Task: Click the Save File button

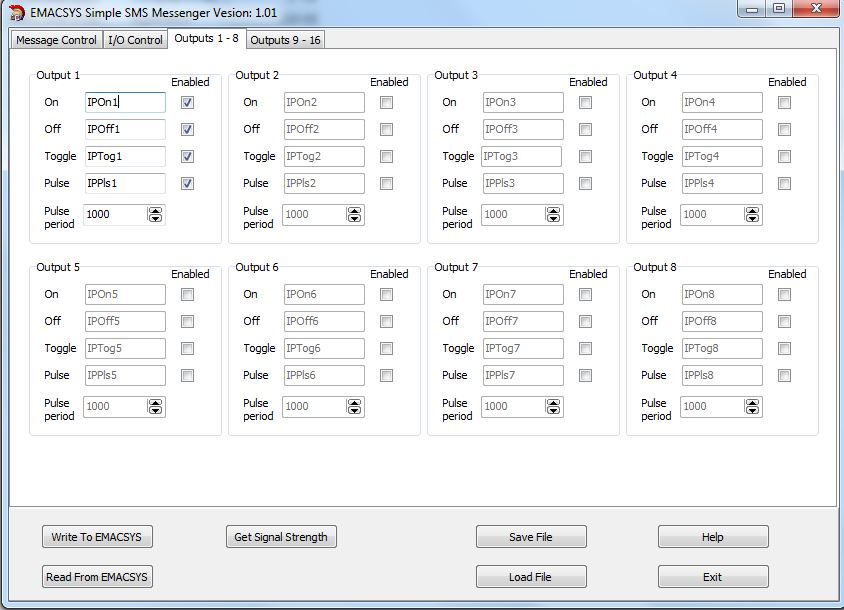Action: pyautogui.click(x=530, y=537)
